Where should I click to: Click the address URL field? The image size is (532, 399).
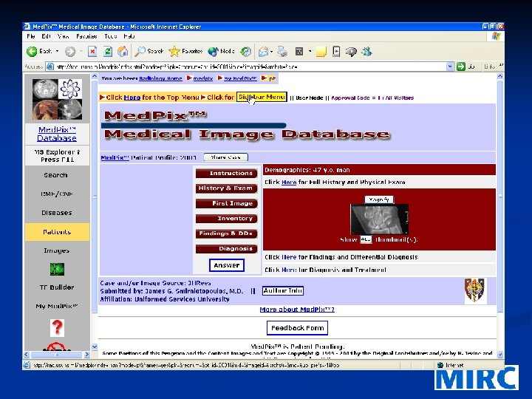pos(250,66)
